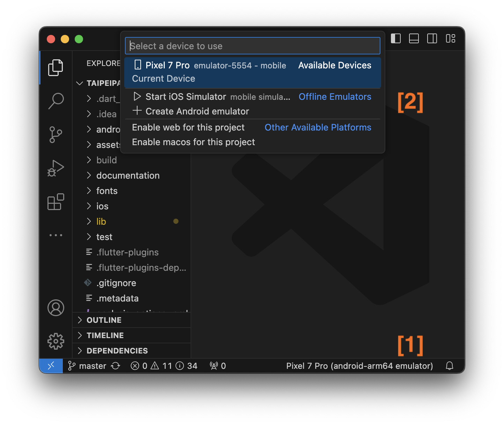Click Pixel 7 Pro device in status bar
The image size is (504, 425).
click(x=360, y=366)
